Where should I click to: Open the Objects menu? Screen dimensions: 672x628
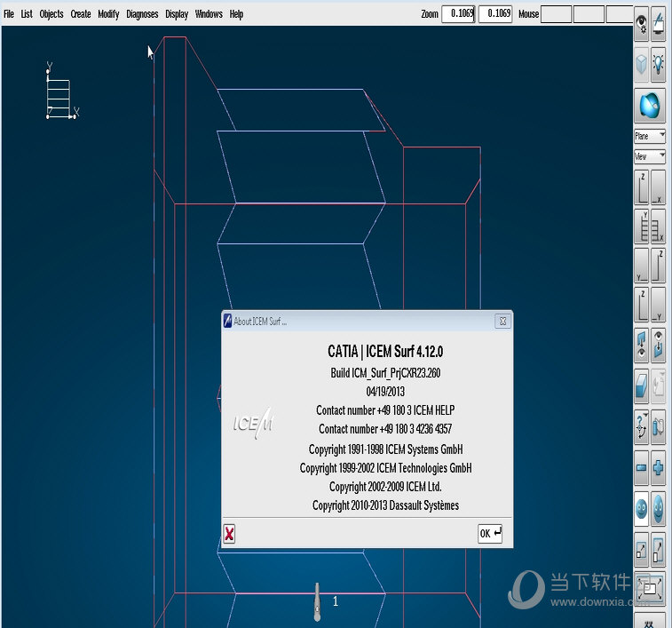[51, 14]
